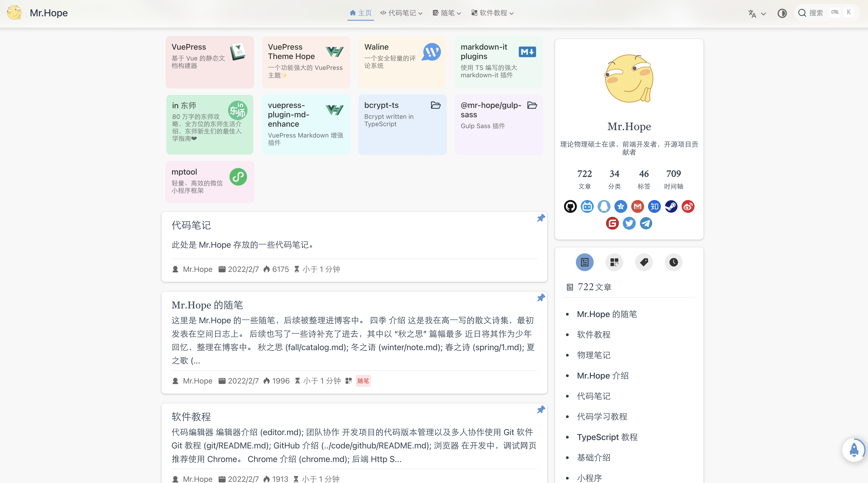Click the search box in navbar

pos(827,13)
